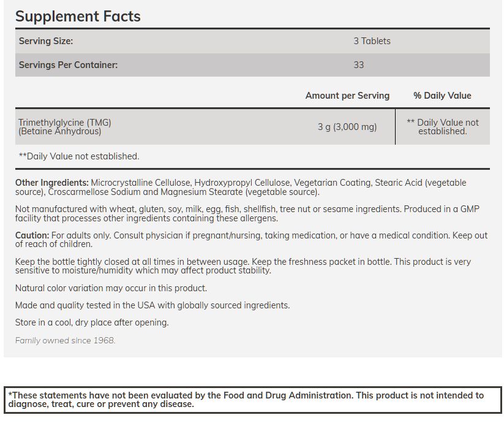Viewport: 504px width, 423px height.
Task: Select the Other Ingredients bold label
Action: (x=52, y=183)
